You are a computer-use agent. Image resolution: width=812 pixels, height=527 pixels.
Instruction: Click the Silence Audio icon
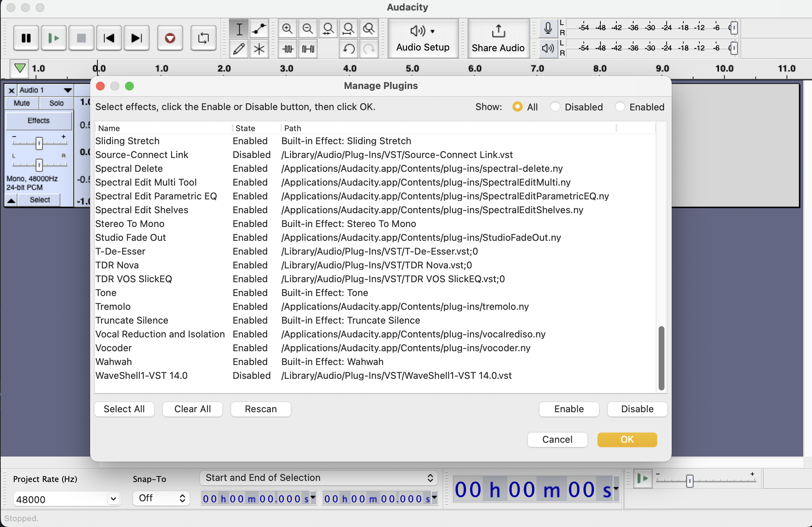(307, 49)
